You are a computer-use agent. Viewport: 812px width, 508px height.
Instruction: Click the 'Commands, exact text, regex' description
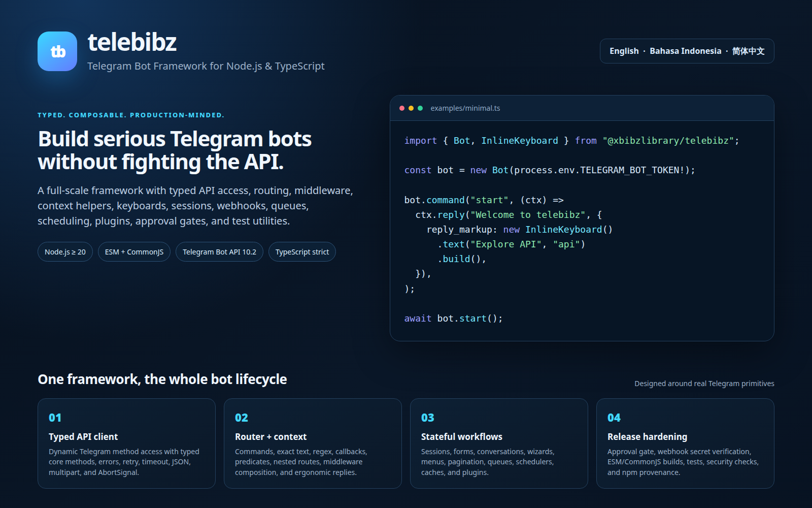[x=301, y=462]
